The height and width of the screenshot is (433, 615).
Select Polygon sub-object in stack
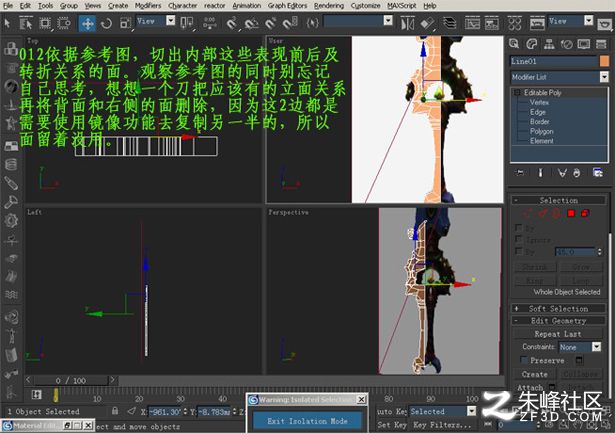tap(542, 131)
